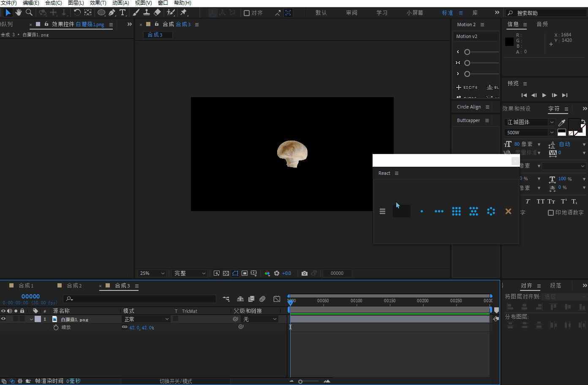Viewport: 588px width, 385px height.
Task: Enable the 对齐 snapping checkbox
Action: pyautogui.click(x=247, y=13)
